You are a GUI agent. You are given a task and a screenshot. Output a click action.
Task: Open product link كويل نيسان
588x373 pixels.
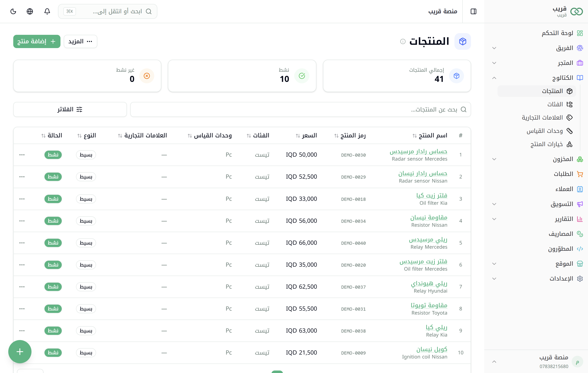tap(432, 349)
